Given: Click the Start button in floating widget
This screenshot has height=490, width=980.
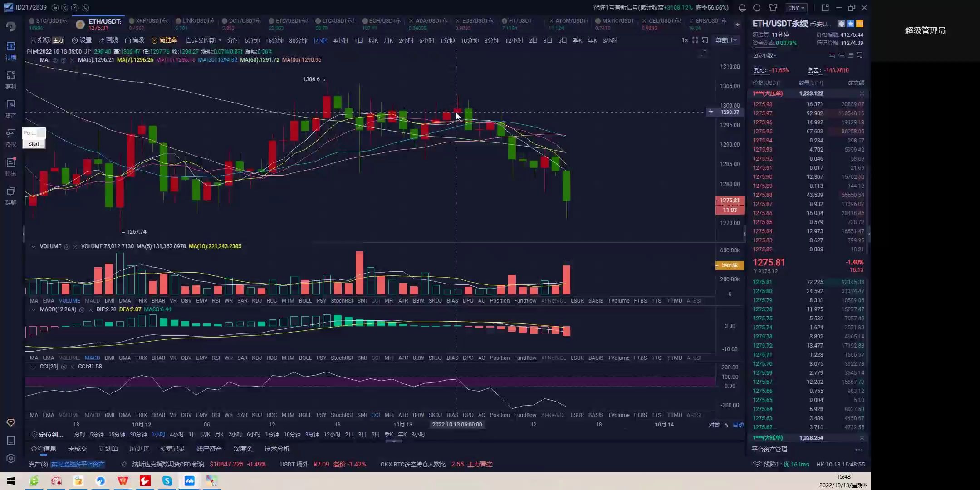Looking at the screenshot, I should (34, 144).
